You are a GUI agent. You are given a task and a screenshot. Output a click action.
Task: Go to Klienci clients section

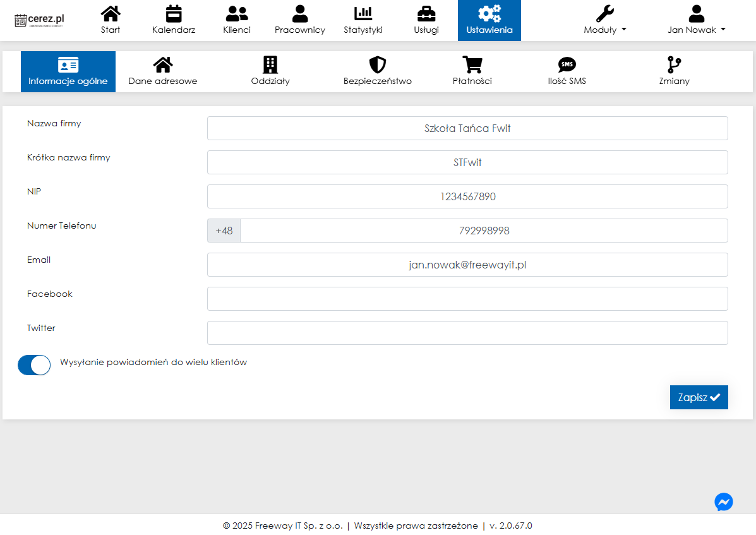237,20
